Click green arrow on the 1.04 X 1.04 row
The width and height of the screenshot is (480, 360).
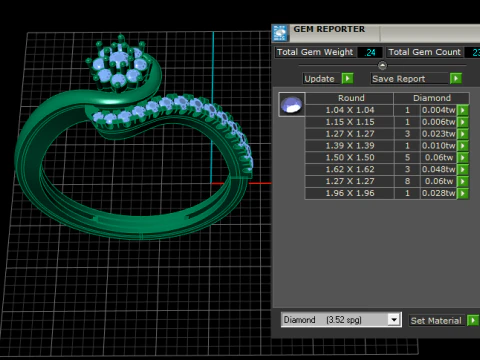pos(463,110)
